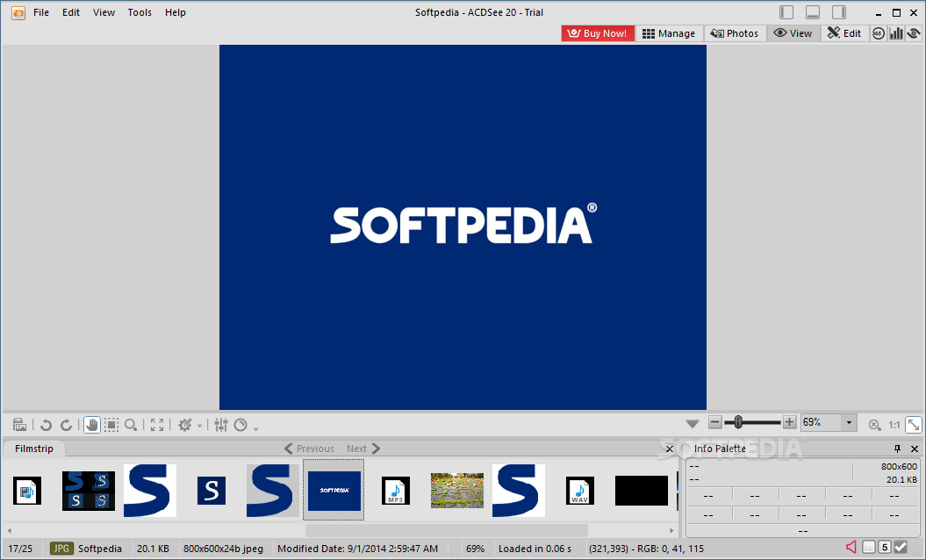Set zoom to actual size 1:1

point(894,424)
